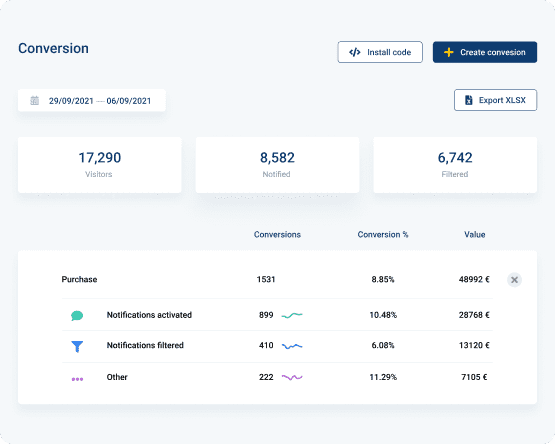
Task: Sort by the Conversions column header
Action: click(277, 234)
